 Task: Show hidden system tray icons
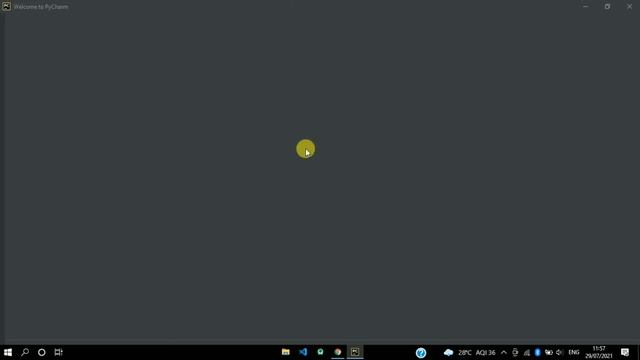pos(504,353)
